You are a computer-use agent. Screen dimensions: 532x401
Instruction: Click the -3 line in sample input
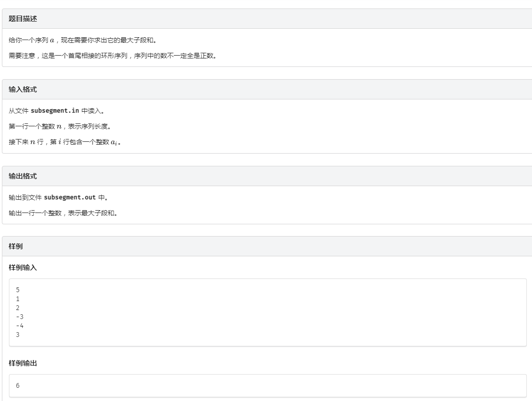pyautogui.click(x=20, y=317)
